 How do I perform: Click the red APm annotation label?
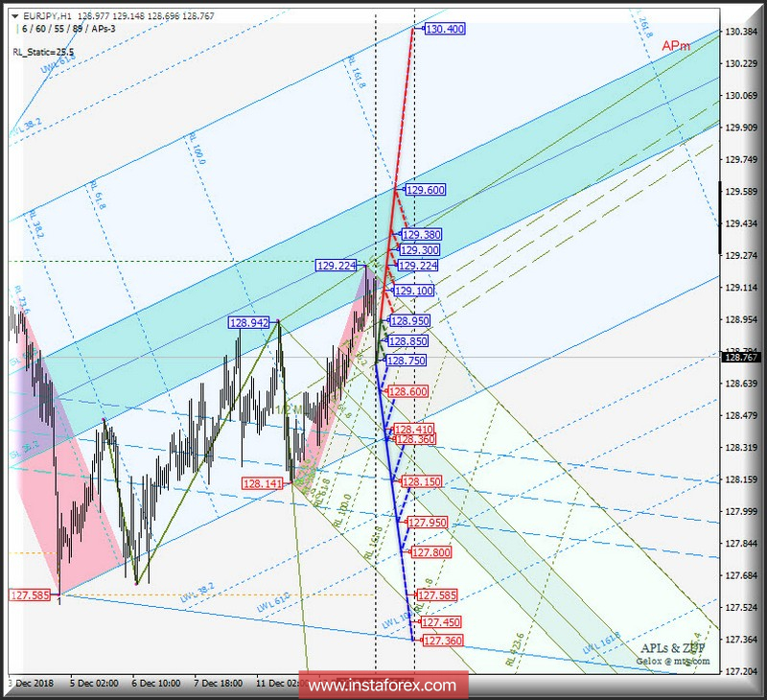point(675,43)
